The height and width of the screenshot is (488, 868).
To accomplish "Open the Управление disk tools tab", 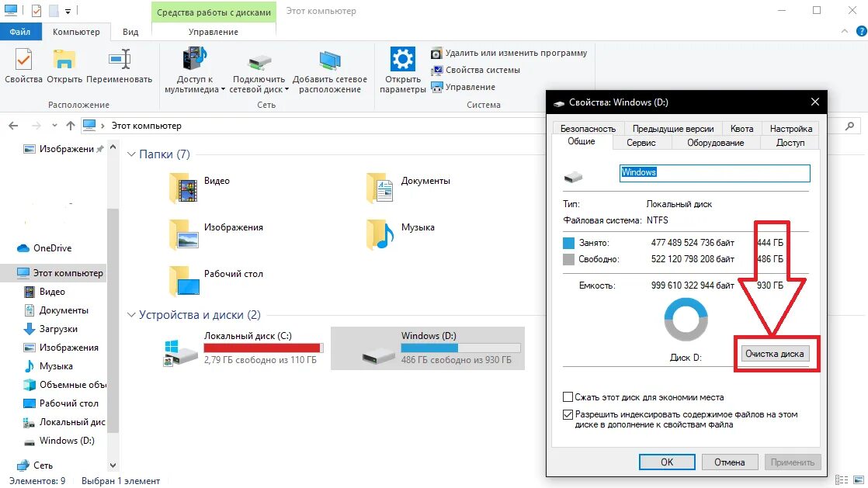I will tap(214, 32).
